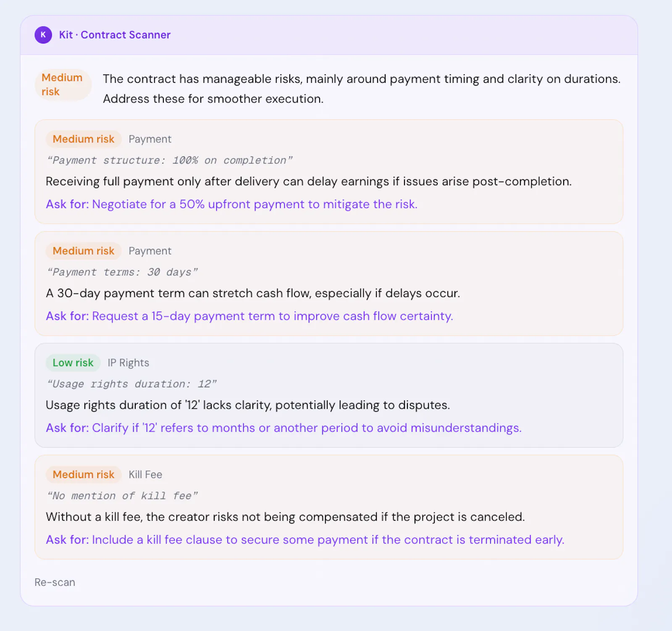Click the 15-day payment term suggestion

point(249,316)
